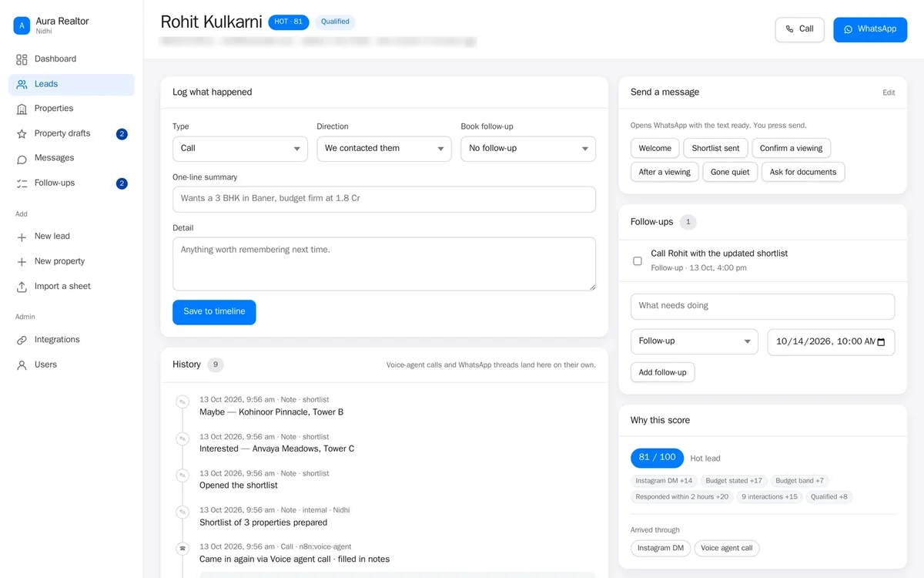
Task: Click timeline icon for Shortlist of 3 properties
Action: (182, 512)
